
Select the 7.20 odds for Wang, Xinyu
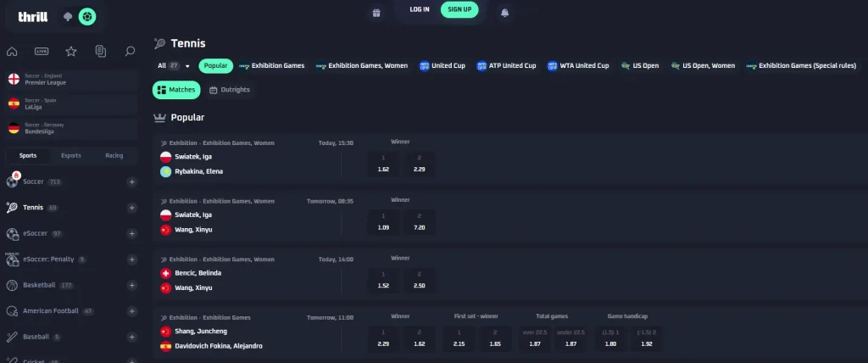[419, 221]
